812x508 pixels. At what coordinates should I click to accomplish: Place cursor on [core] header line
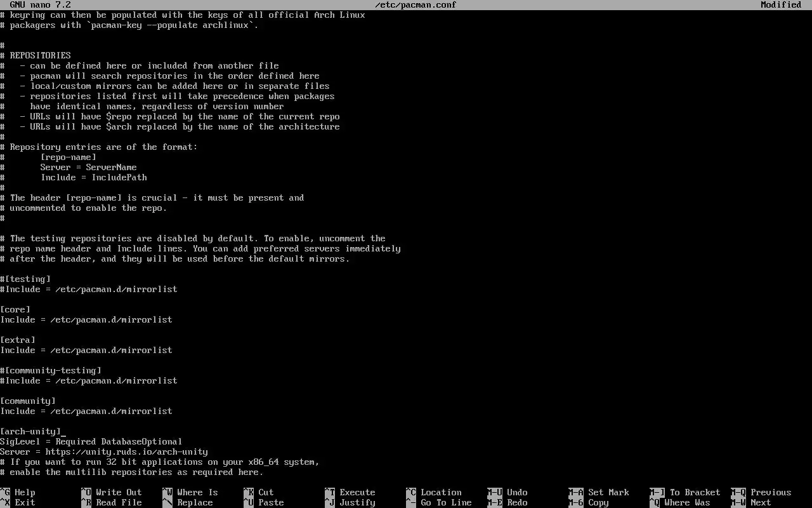pyautogui.click(x=15, y=309)
